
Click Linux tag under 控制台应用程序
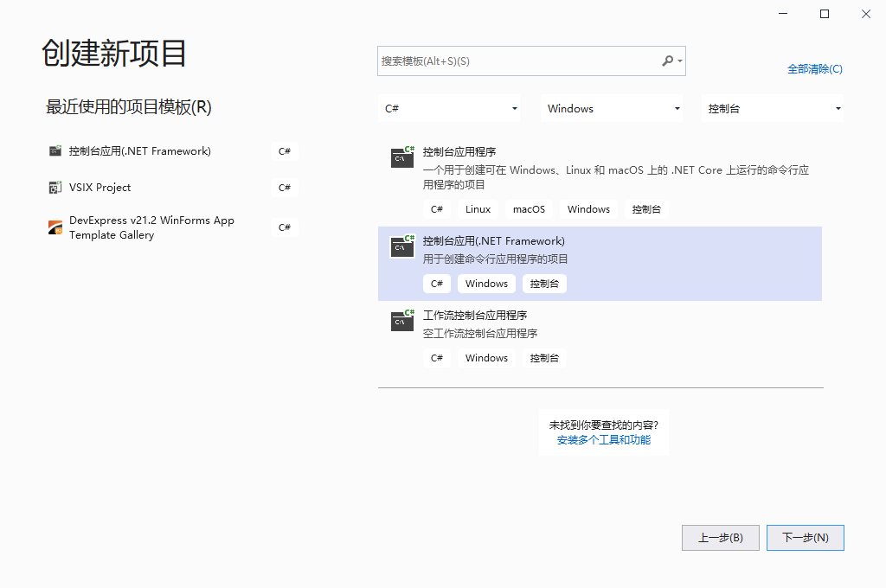click(x=478, y=209)
